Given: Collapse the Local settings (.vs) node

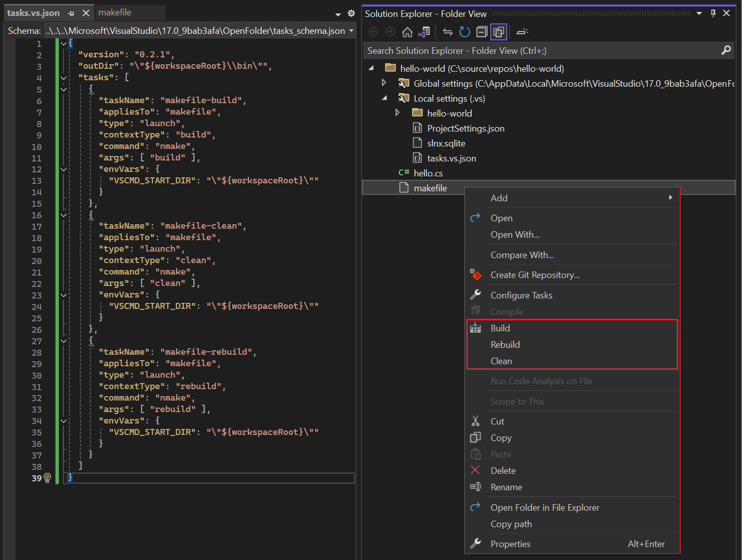Looking at the screenshot, I should 384,98.
